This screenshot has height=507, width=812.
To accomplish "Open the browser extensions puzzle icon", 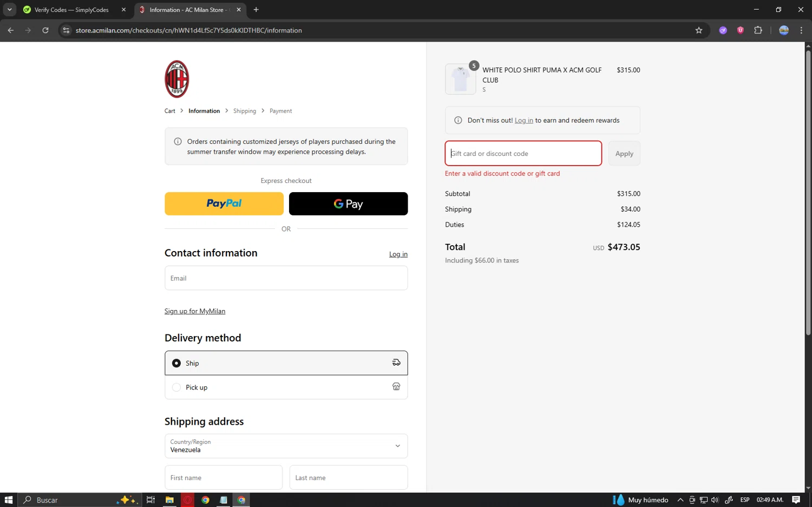I will pos(758,30).
